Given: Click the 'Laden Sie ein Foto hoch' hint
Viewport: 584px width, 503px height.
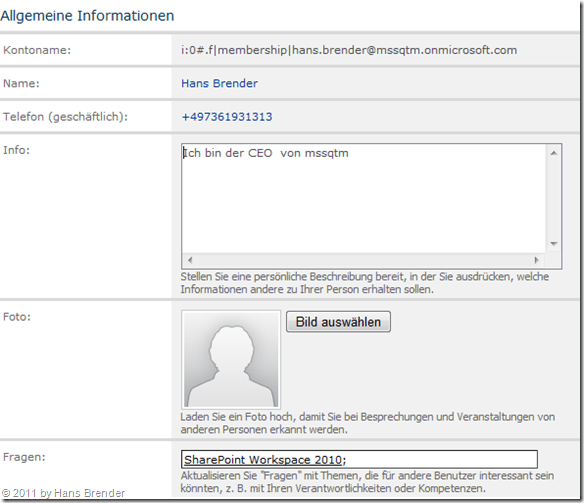Looking at the screenshot, I should pyautogui.click(x=368, y=423).
